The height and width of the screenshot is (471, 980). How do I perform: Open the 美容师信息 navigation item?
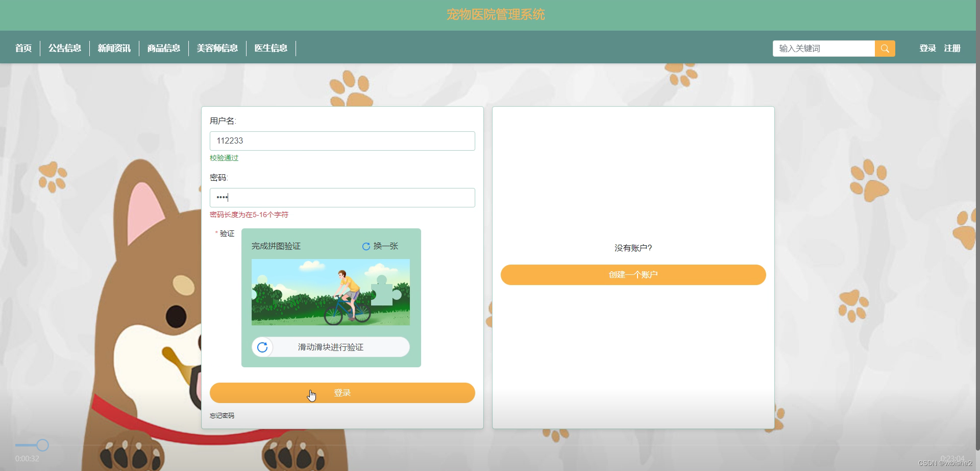(217, 48)
